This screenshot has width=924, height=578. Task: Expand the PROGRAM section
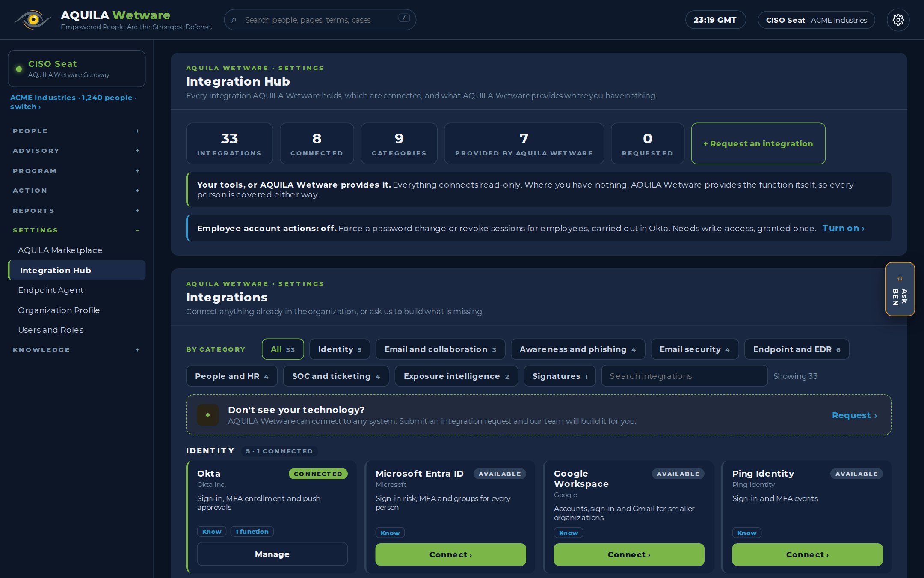click(77, 171)
